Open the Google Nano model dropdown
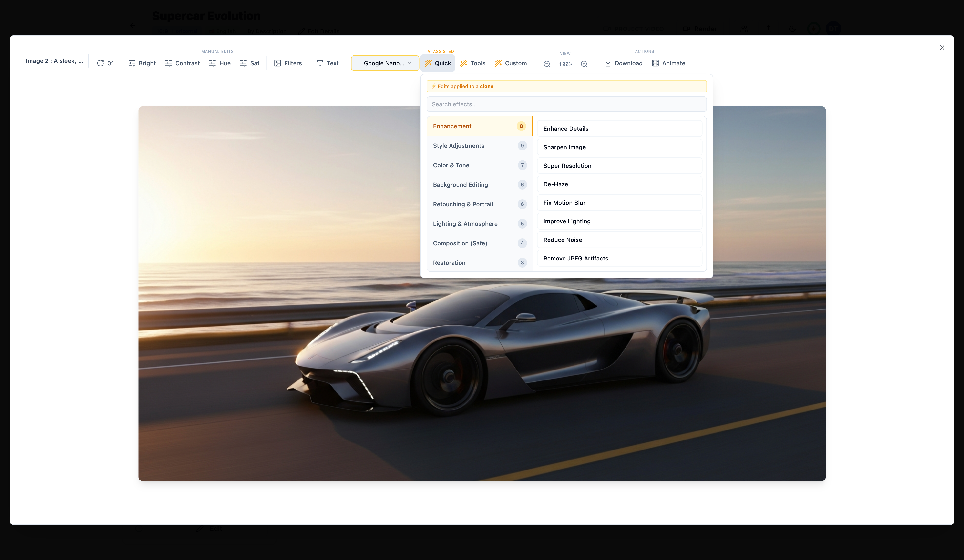The image size is (964, 560). pyautogui.click(x=385, y=63)
